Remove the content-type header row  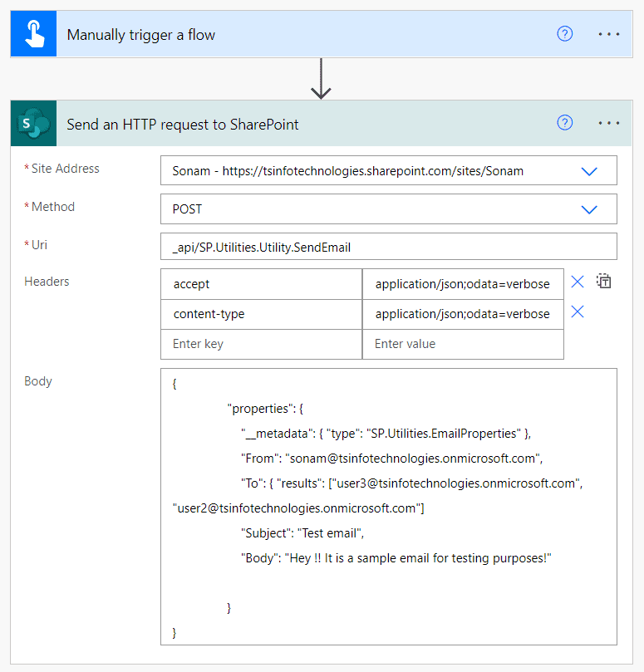(578, 312)
